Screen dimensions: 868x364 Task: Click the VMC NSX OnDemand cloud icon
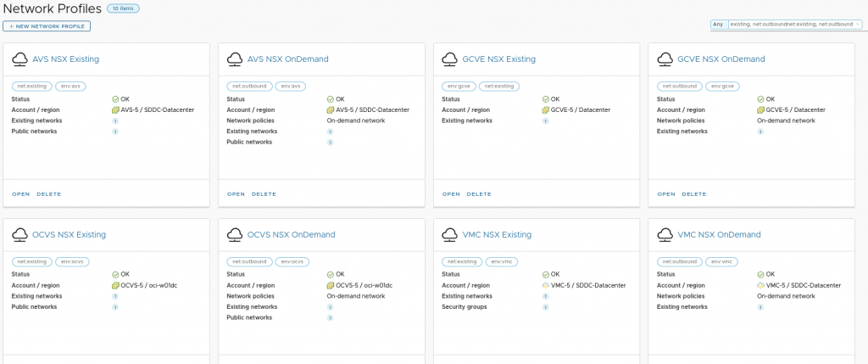[x=665, y=234]
